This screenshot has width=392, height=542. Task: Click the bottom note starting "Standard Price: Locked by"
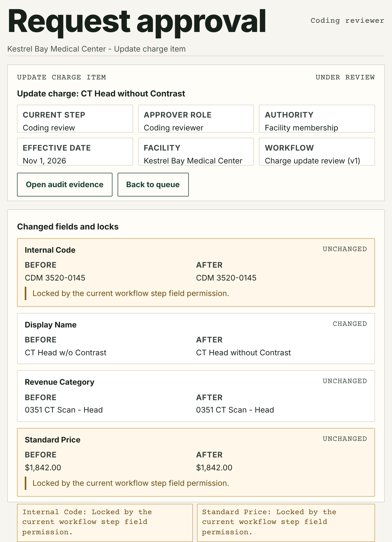(x=286, y=523)
